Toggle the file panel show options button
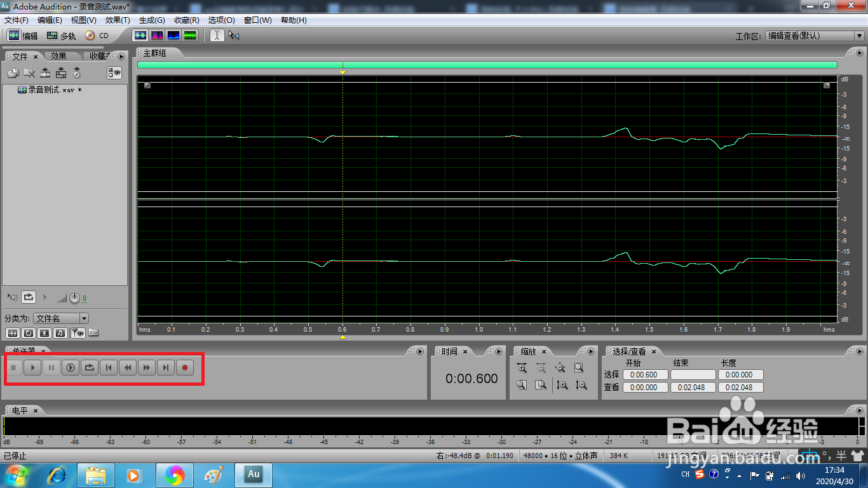The height and width of the screenshot is (488, 868). point(114,73)
